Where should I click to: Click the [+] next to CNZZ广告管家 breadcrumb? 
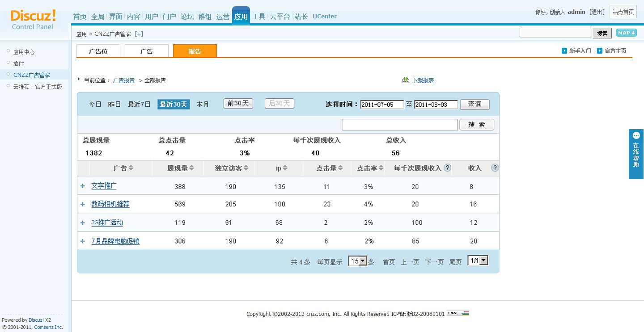coord(139,34)
